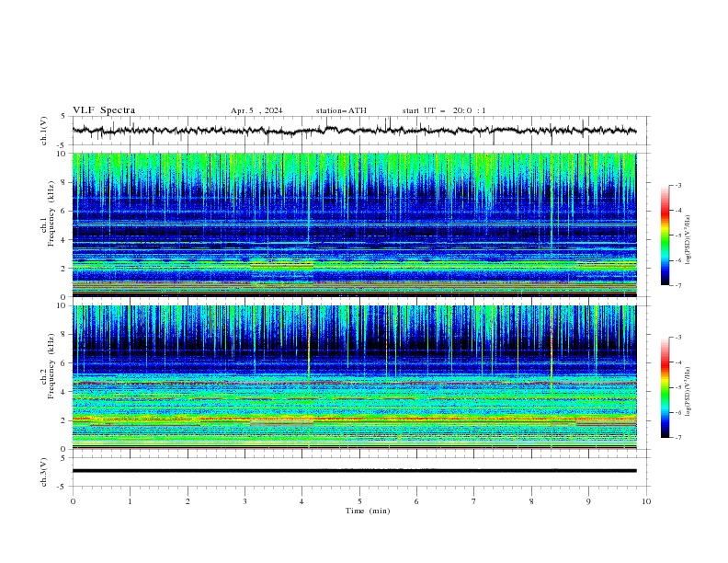The image size is (728, 563).
Task: Click the "station=ATH" header label
Action: point(341,110)
